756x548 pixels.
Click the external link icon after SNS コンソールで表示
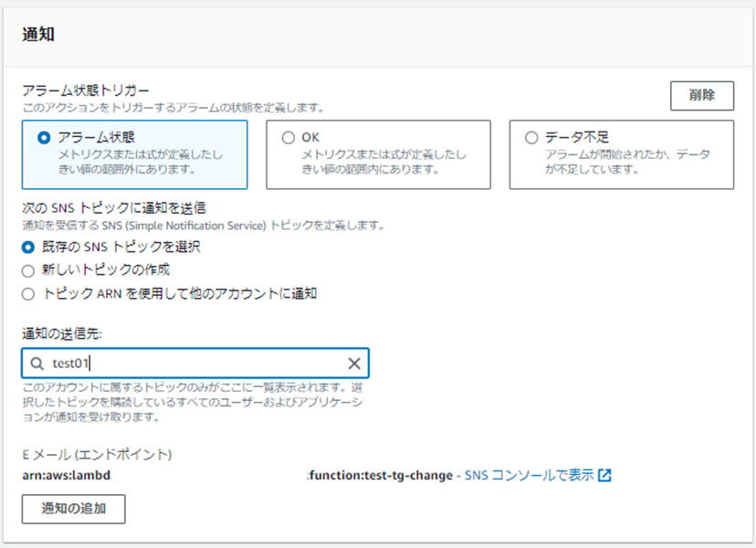[604, 476]
